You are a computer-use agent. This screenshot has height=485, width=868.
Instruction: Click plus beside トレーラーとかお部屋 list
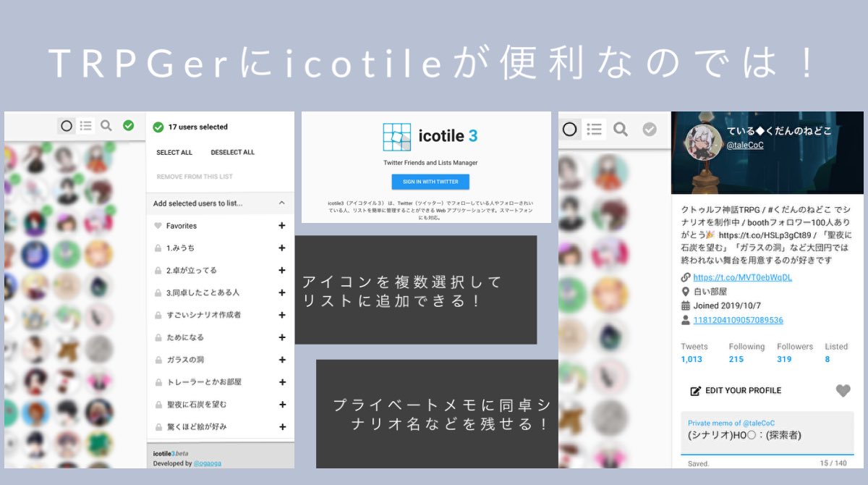[x=281, y=382]
